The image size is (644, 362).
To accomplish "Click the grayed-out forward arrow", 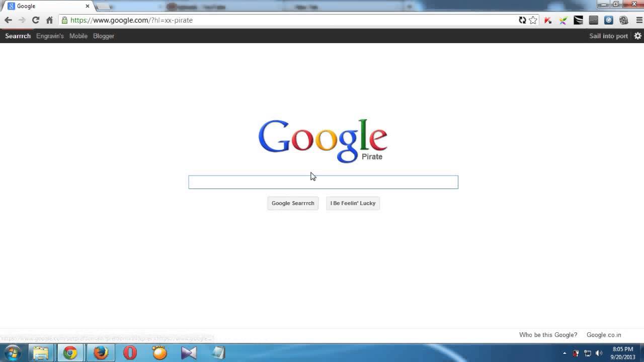I will (x=22, y=20).
